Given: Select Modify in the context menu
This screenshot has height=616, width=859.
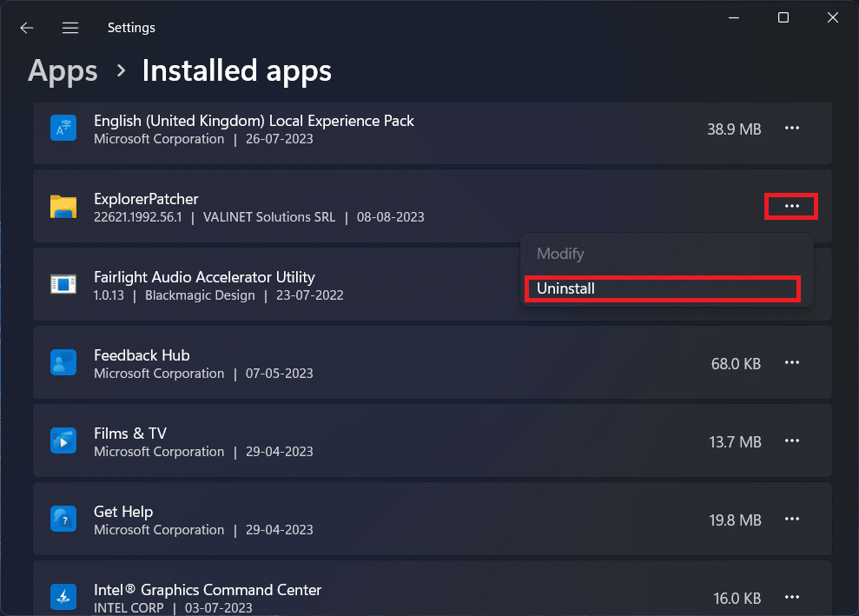Looking at the screenshot, I should (x=560, y=254).
